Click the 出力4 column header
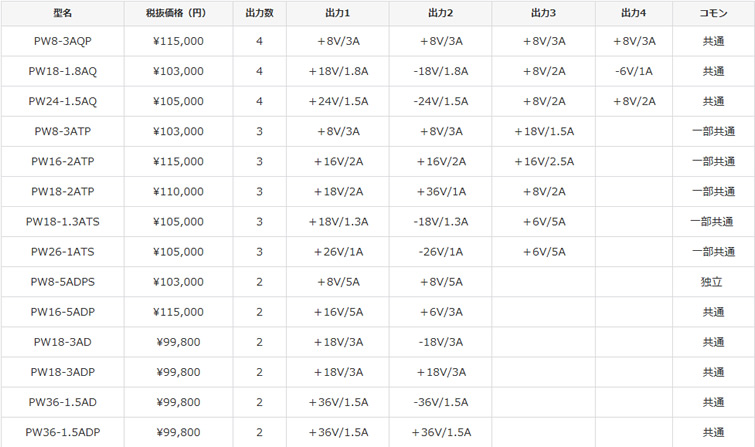This screenshot has width=755, height=447. 634,13
